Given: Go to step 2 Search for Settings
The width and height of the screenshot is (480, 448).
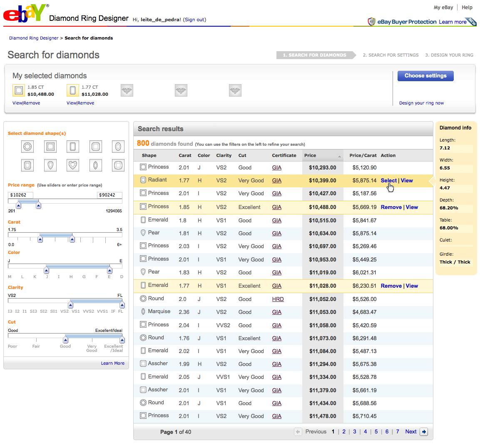Looking at the screenshot, I should (x=390, y=55).
